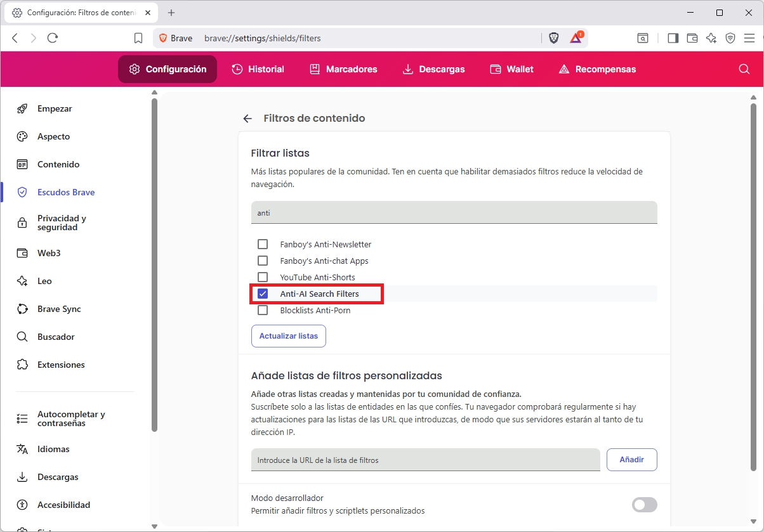Select Web3 in settings sidebar

(x=47, y=253)
